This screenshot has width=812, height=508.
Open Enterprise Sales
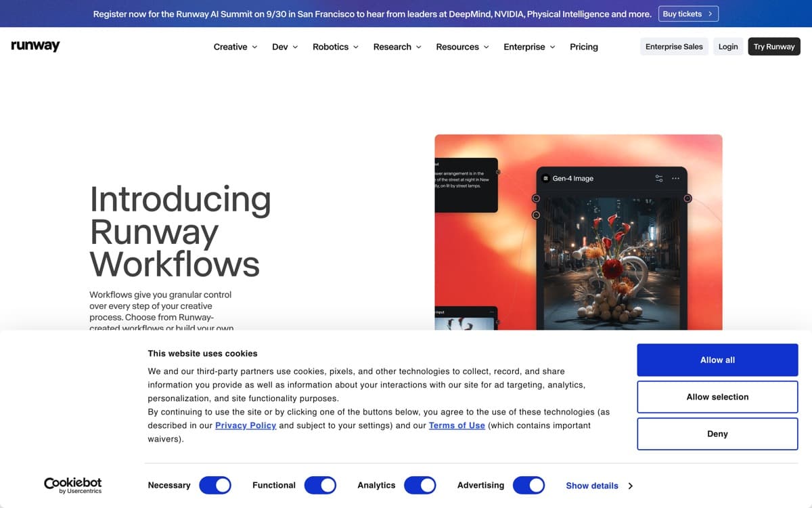[674, 47]
